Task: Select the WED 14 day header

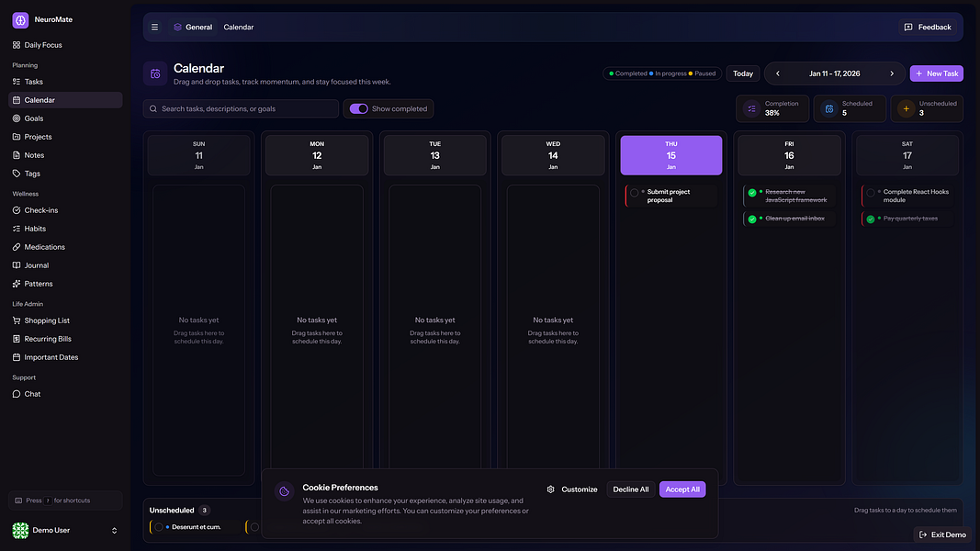Action: point(553,155)
